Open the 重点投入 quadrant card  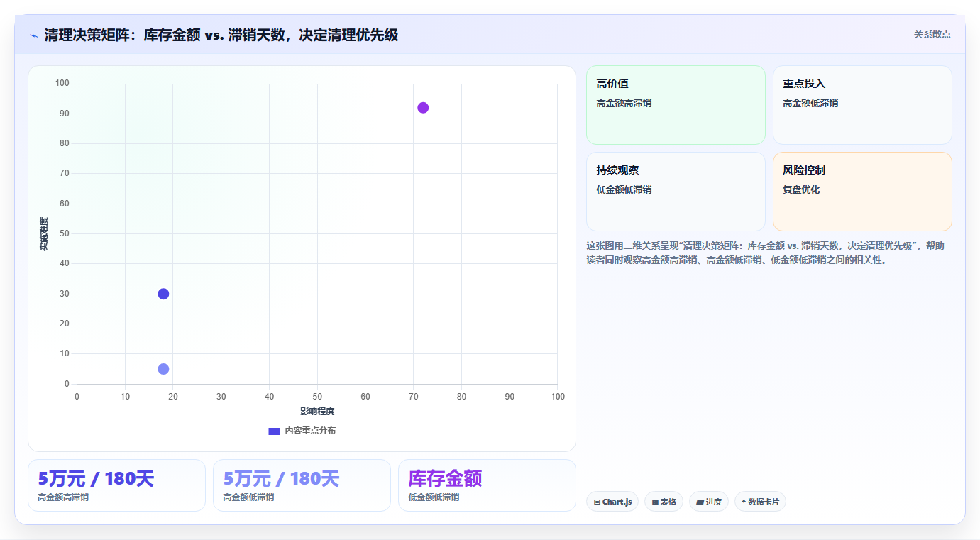point(862,105)
